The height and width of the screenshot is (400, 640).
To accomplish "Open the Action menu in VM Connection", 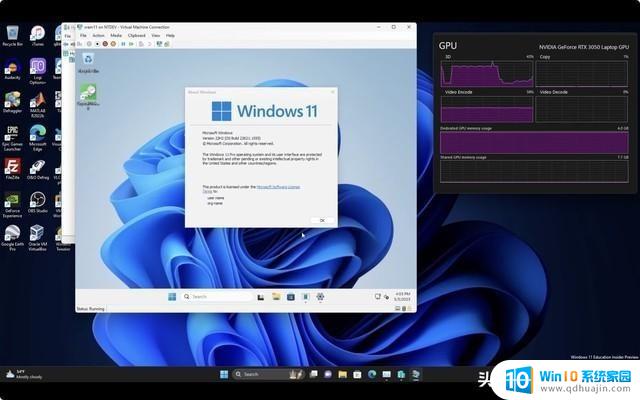I will click(x=98, y=35).
